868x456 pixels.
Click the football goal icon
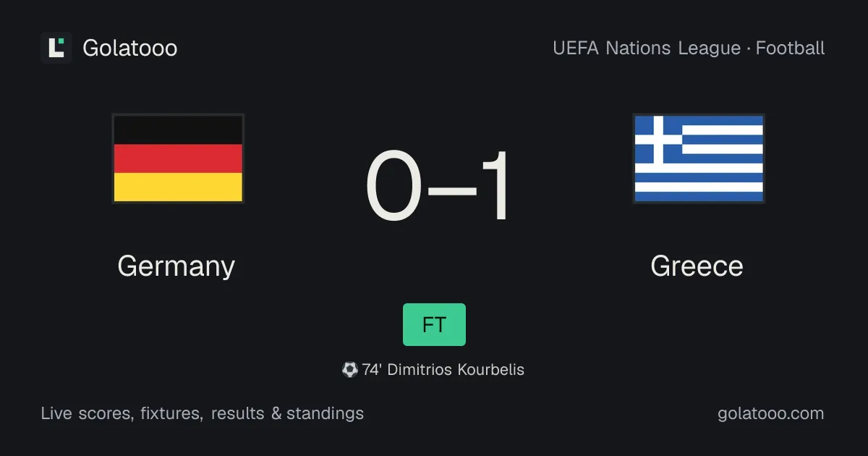pos(350,370)
